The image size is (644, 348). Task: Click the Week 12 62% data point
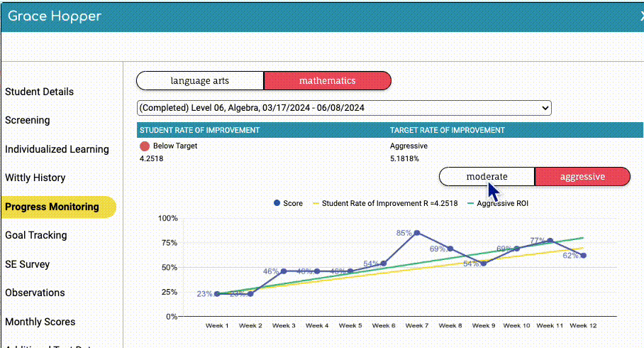(583, 256)
